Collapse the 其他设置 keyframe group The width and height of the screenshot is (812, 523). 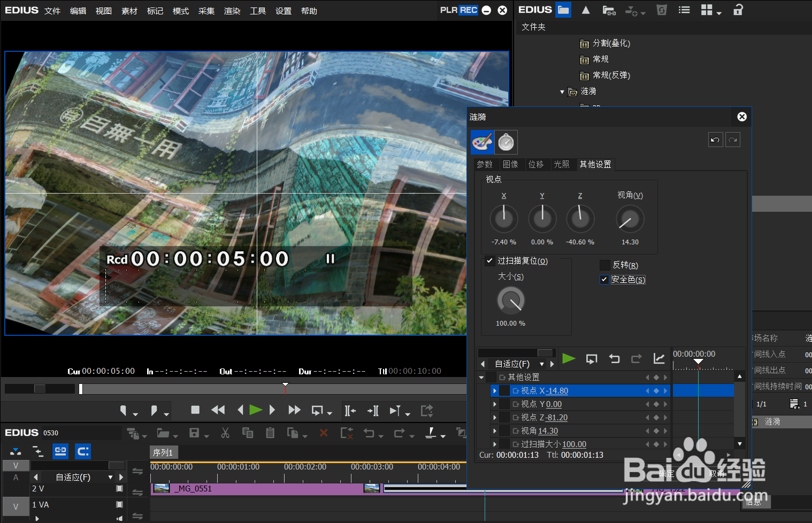[x=481, y=378]
